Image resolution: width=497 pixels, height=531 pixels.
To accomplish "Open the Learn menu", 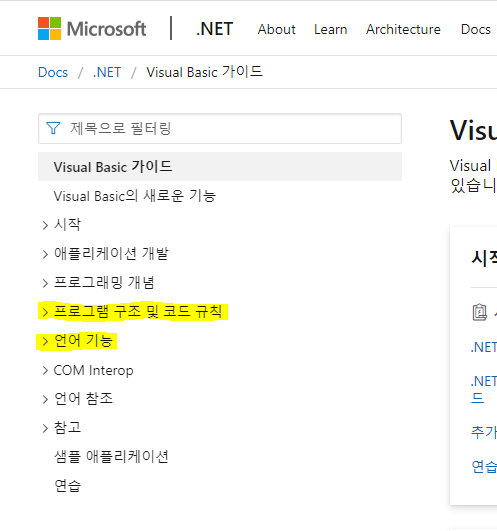I will pyautogui.click(x=330, y=29).
